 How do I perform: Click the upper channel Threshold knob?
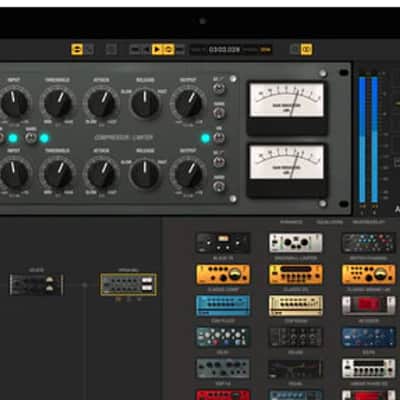tap(58, 103)
